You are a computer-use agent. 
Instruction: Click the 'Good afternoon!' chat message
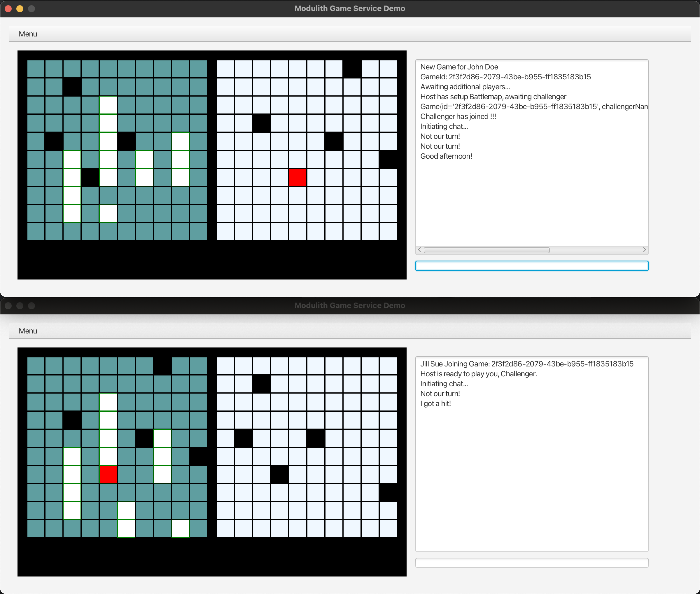click(446, 156)
